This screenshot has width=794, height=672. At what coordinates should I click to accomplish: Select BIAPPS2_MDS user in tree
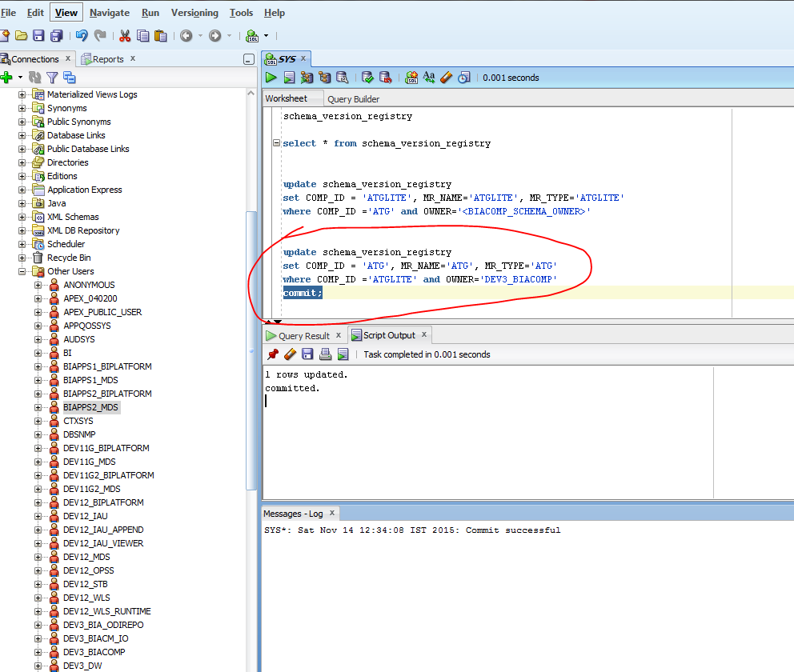(x=90, y=407)
